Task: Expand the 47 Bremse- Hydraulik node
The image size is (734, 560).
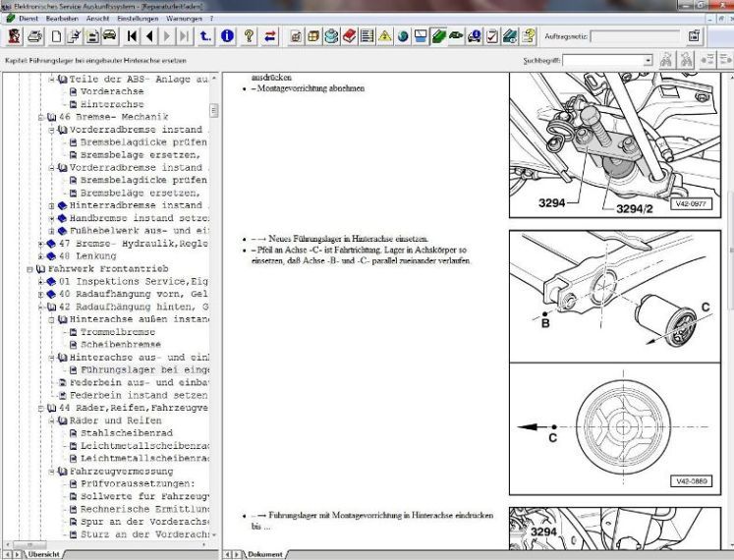Action: 40,243
